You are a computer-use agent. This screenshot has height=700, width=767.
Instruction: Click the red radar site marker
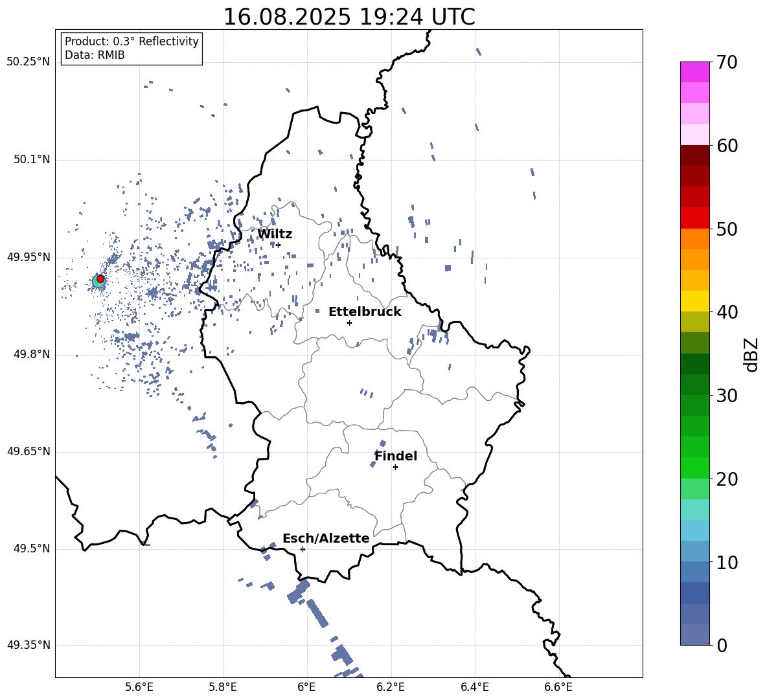[x=100, y=279]
